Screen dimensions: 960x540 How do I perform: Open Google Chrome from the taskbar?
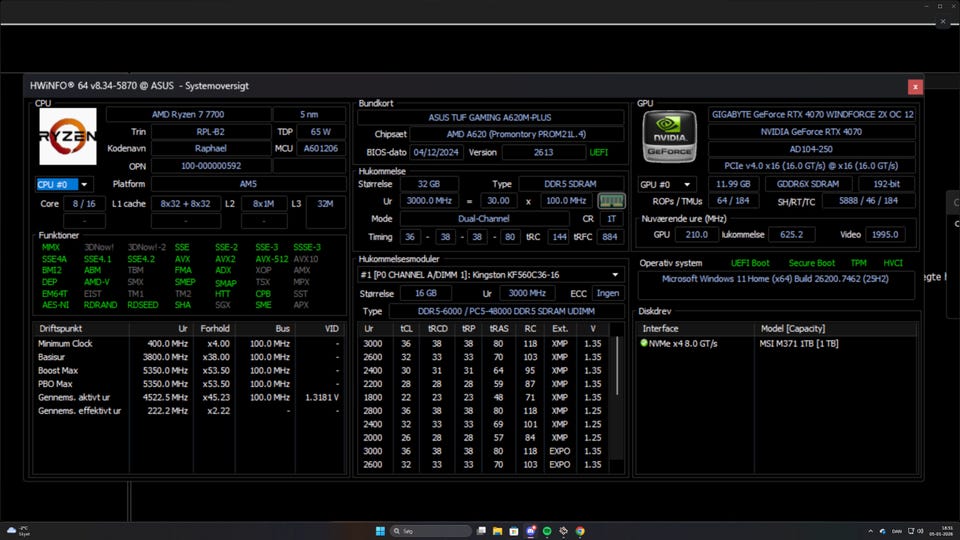click(580, 531)
